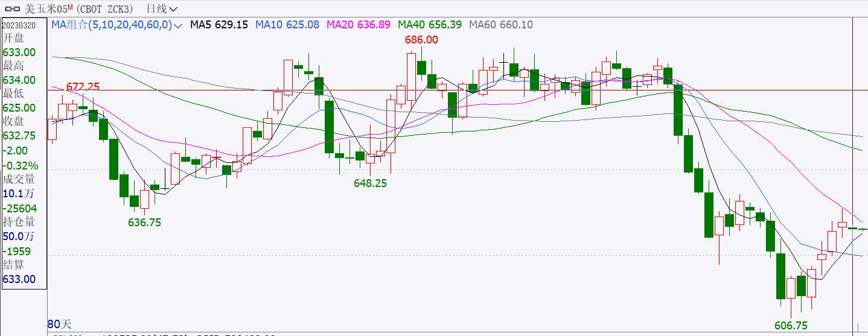Screen dimensions: 868x336
Task: Click the volume value 10.1万
Action: point(19,194)
